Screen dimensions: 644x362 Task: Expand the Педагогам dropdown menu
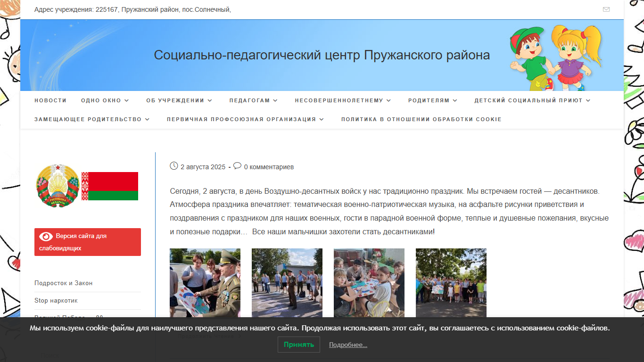(254, 100)
